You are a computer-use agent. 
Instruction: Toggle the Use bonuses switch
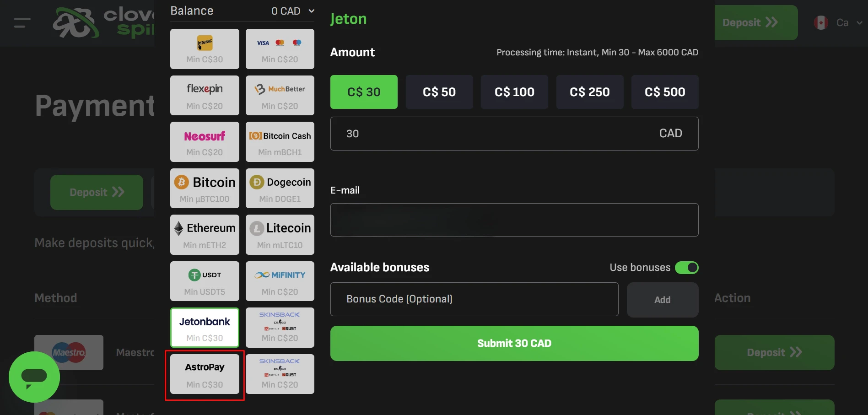click(687, 267)
